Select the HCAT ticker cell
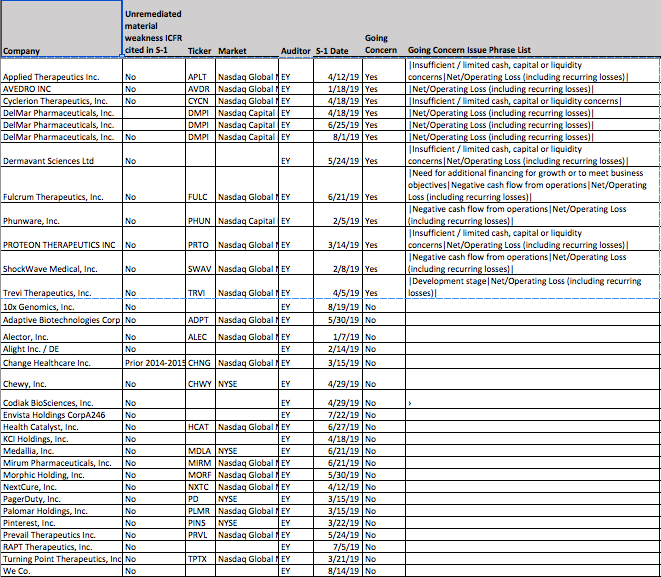 click(200, 427)
